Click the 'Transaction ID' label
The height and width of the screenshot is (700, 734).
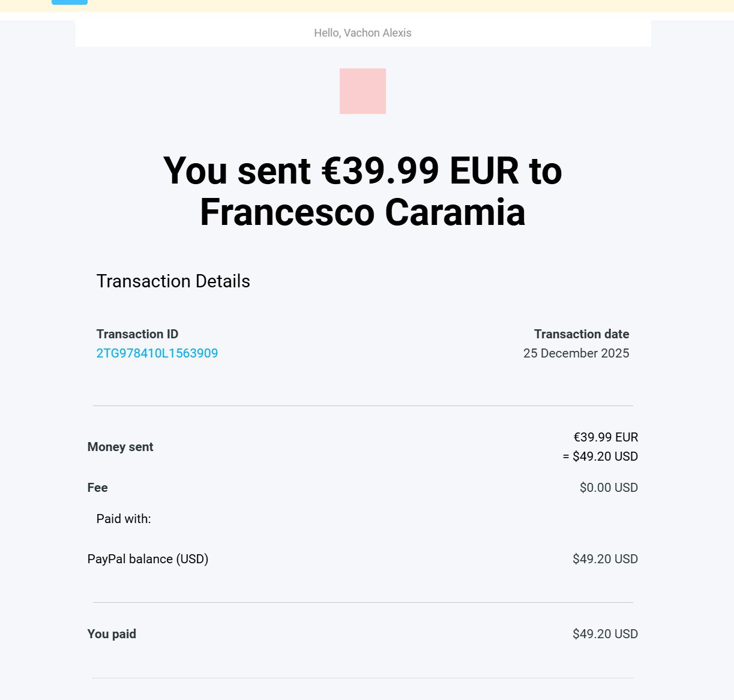point(137,334)
